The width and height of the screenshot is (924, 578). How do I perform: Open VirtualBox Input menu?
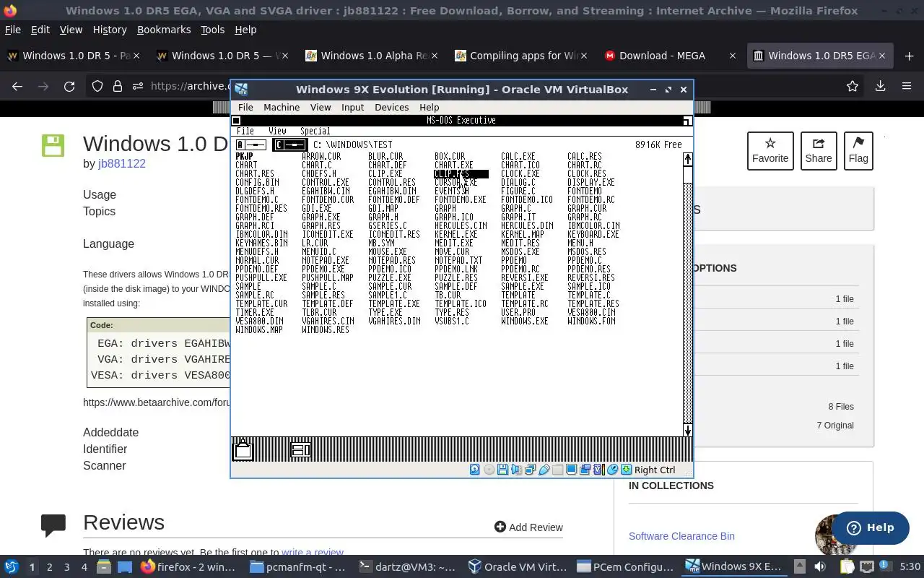pyautogui.click(x=352, y=107)
